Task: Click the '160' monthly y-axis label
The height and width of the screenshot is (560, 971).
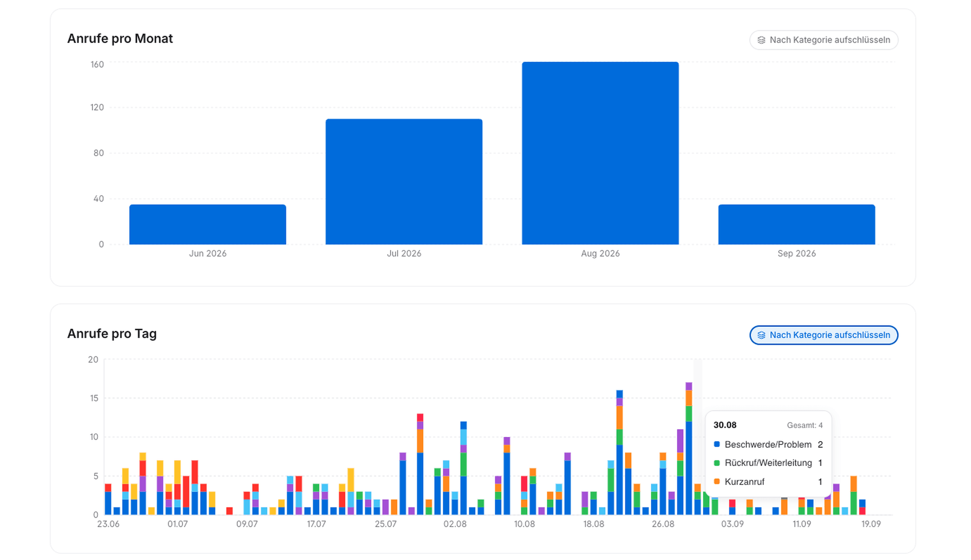Action: [97, 64]
